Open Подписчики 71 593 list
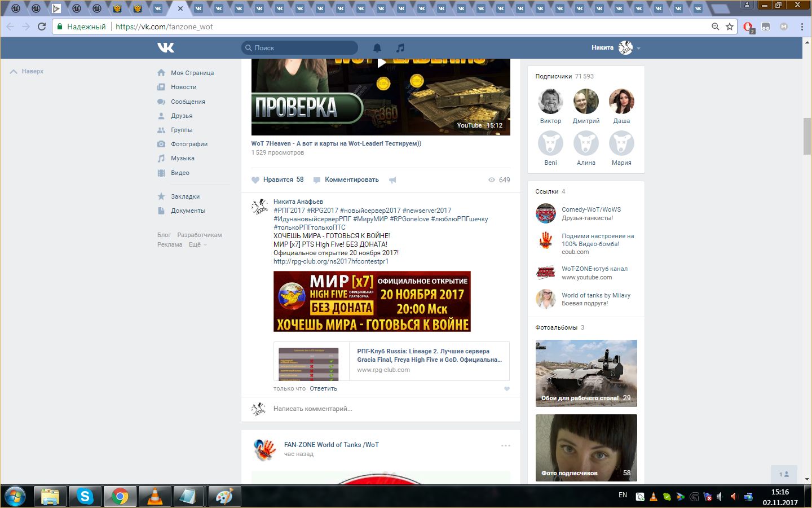The height and width of the screenshot is (508, 812). [564, 76]
